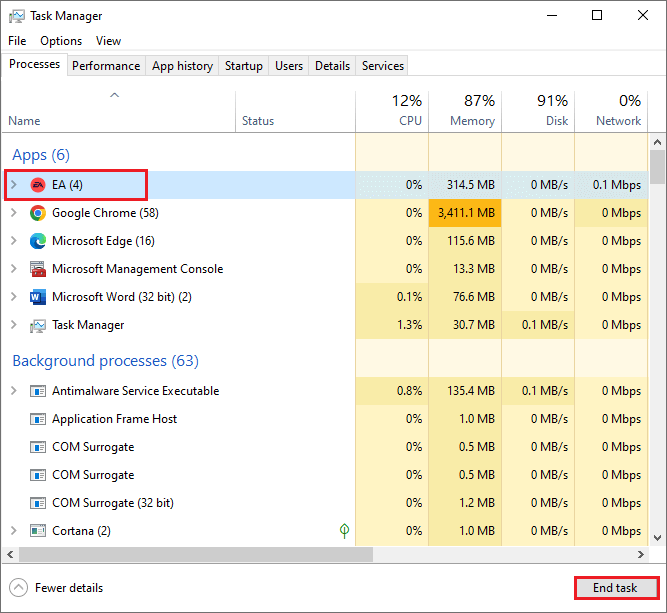Click the horizontal scrollbar thumb
Viewport: 667px width, 613px height.
[196, 554]
